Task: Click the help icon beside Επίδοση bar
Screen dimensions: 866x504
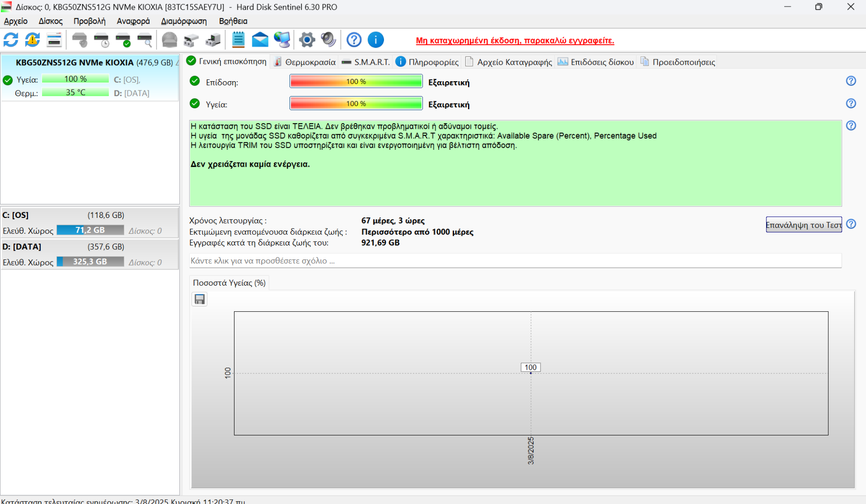Action: (851, 81)
